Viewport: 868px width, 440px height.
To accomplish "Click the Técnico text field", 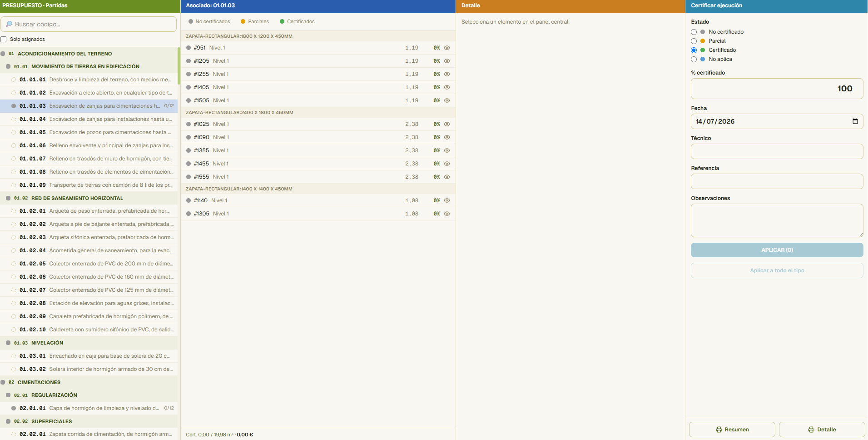I will pyautogui.click(x=777, y=151).
